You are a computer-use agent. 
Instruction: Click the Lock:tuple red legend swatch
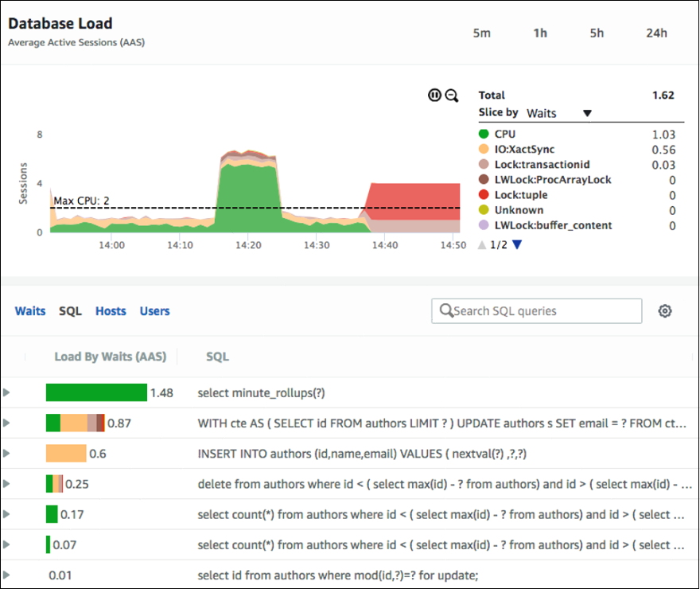pyautogui.click(x=484, y=195)
